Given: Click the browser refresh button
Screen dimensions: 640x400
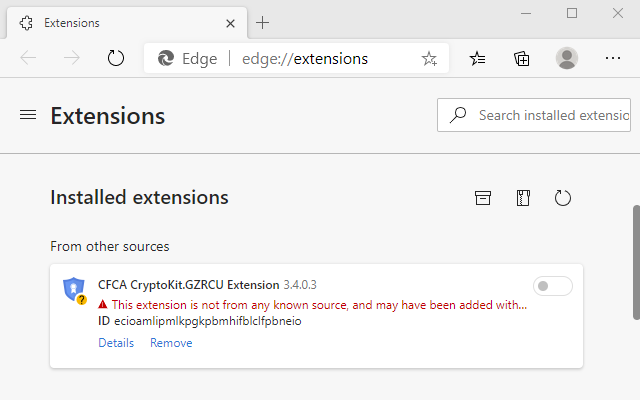Looking at the screenshot, I should (116, 58).
